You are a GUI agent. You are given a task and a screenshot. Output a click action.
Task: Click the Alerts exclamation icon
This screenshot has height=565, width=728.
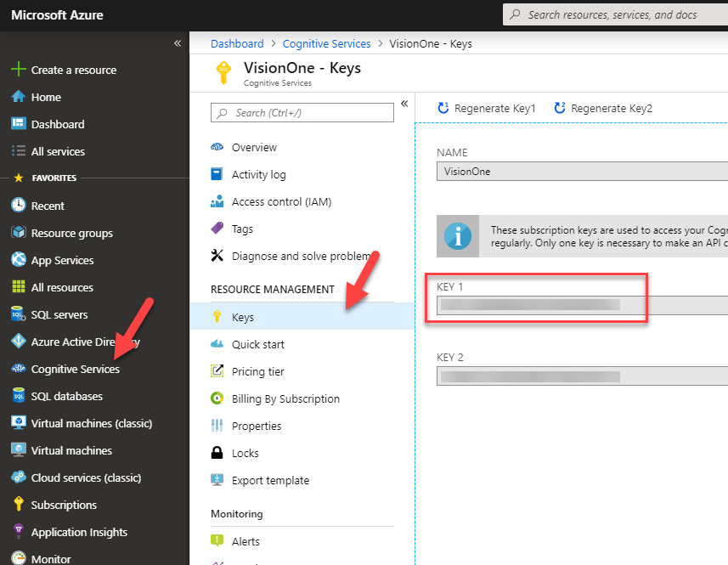click(217, 541)
